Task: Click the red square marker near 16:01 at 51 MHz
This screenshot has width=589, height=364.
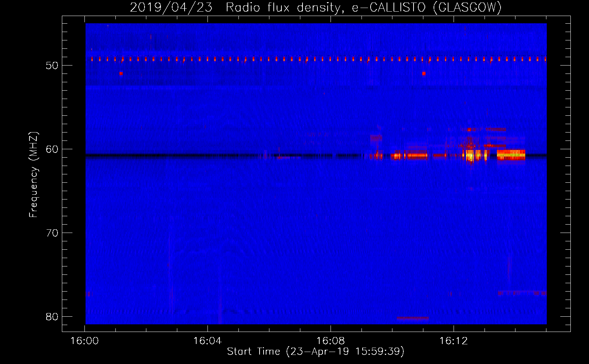Action: (x=121, y=73)
